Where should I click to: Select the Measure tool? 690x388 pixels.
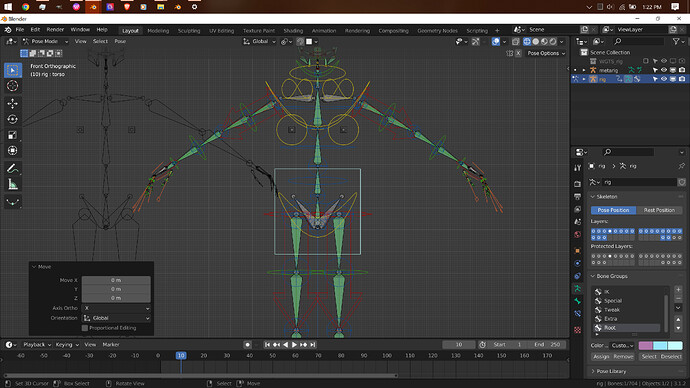[x=13, y=184]
